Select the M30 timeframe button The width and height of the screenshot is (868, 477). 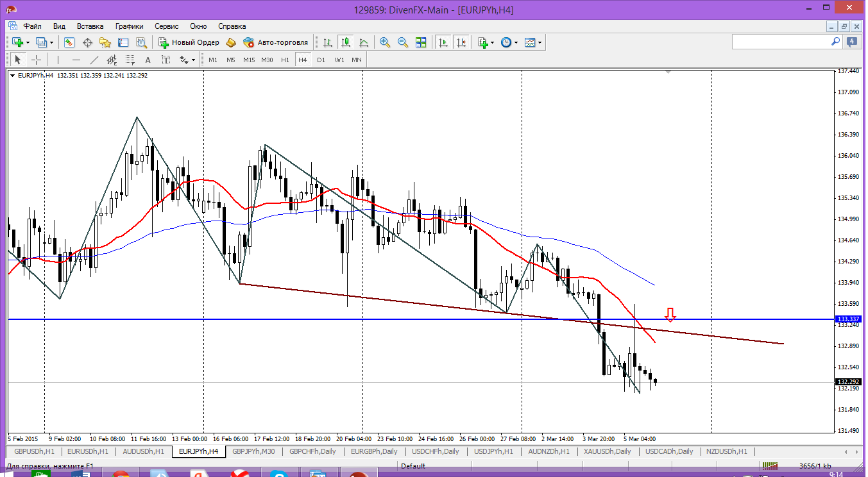click(x=267, y=60)
